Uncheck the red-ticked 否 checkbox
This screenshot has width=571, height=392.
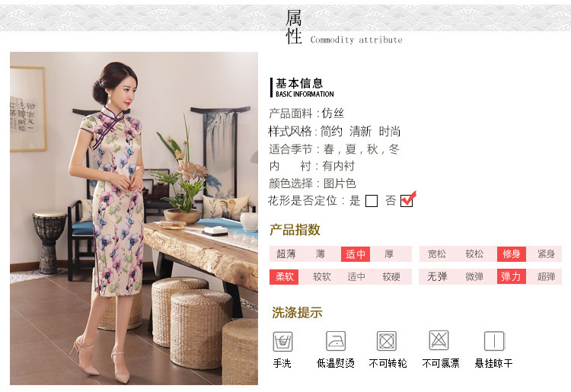pyautogui.click(x=407, y=200)
